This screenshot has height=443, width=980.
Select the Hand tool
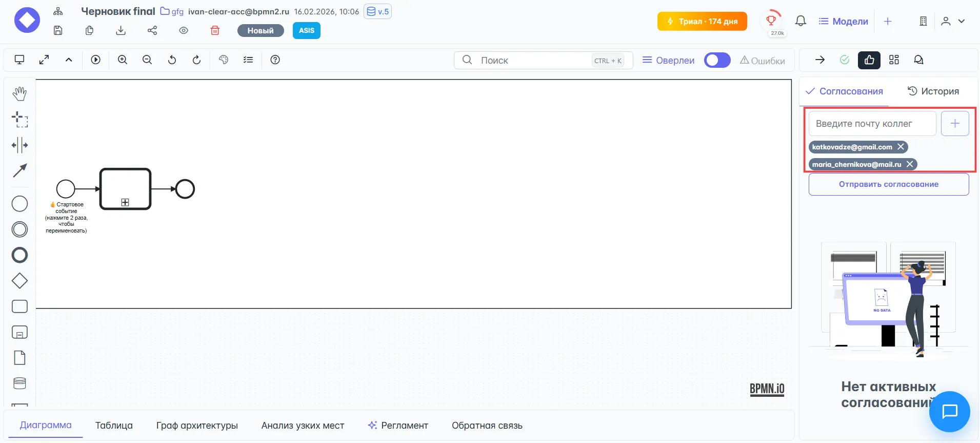point(19,93)
